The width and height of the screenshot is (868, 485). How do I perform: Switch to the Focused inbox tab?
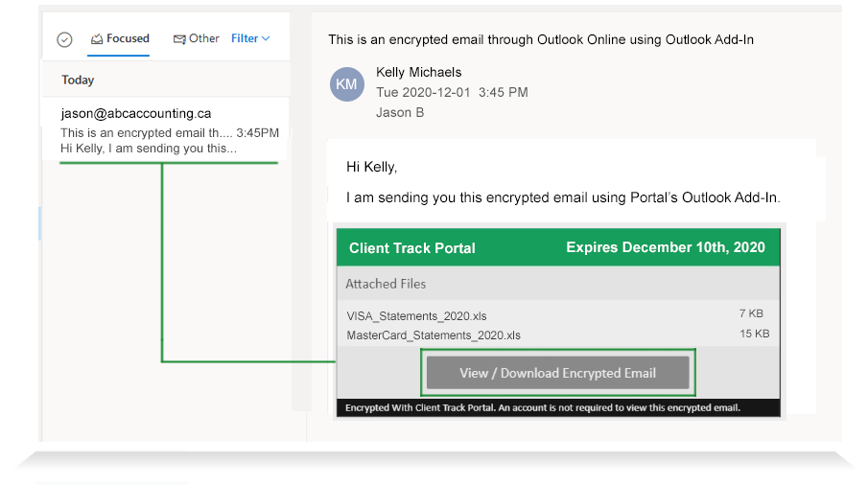[x=120, y=38]
